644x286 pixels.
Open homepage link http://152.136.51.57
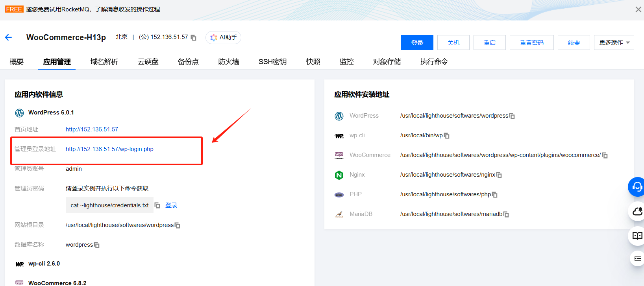tap(92, 129)
